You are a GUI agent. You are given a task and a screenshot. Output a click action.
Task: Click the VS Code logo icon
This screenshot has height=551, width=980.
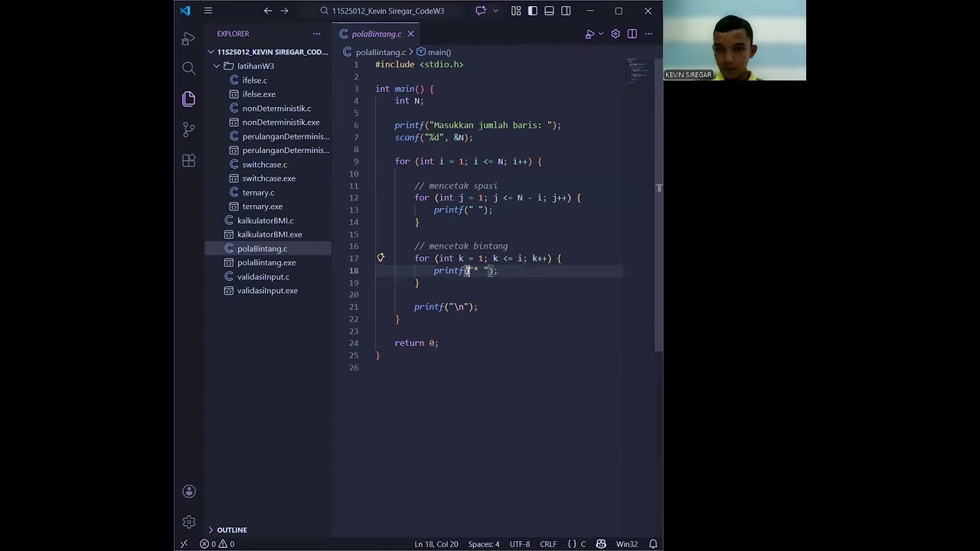(185, 11)
